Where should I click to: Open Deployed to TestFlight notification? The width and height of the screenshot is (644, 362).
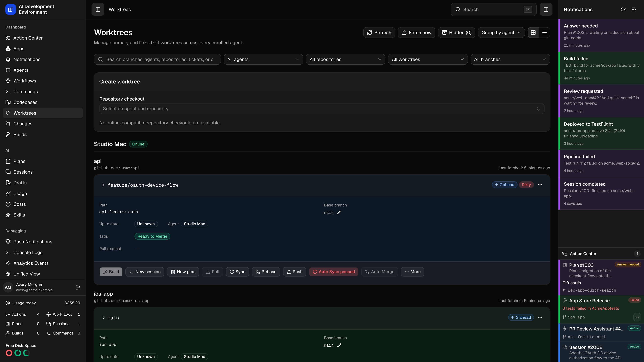(601, 133)
